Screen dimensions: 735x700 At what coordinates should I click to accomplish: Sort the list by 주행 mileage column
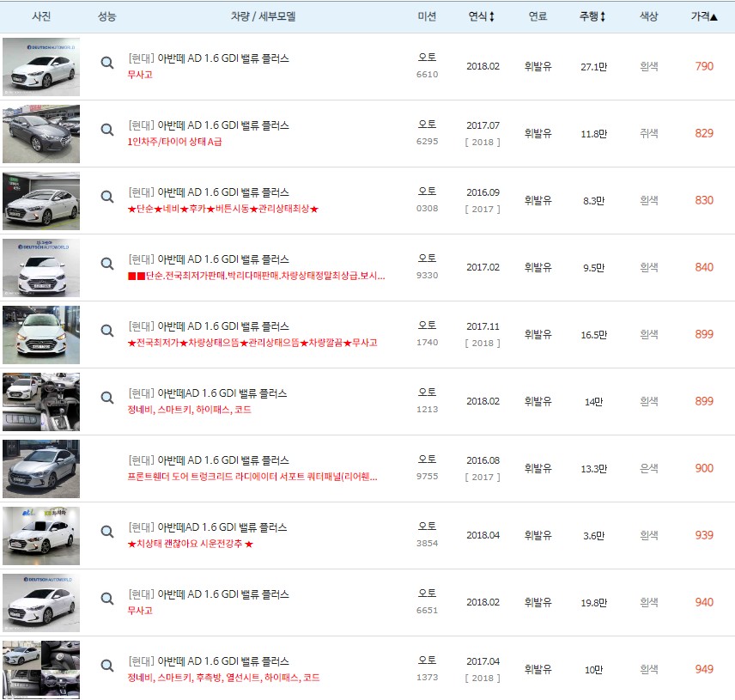tap(592, 16)
